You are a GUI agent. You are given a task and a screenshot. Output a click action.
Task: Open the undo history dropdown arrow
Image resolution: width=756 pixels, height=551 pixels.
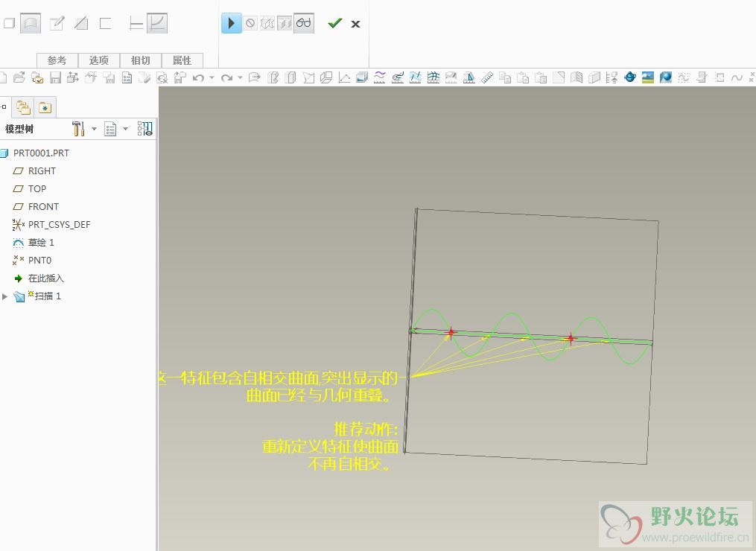(212, 77)
